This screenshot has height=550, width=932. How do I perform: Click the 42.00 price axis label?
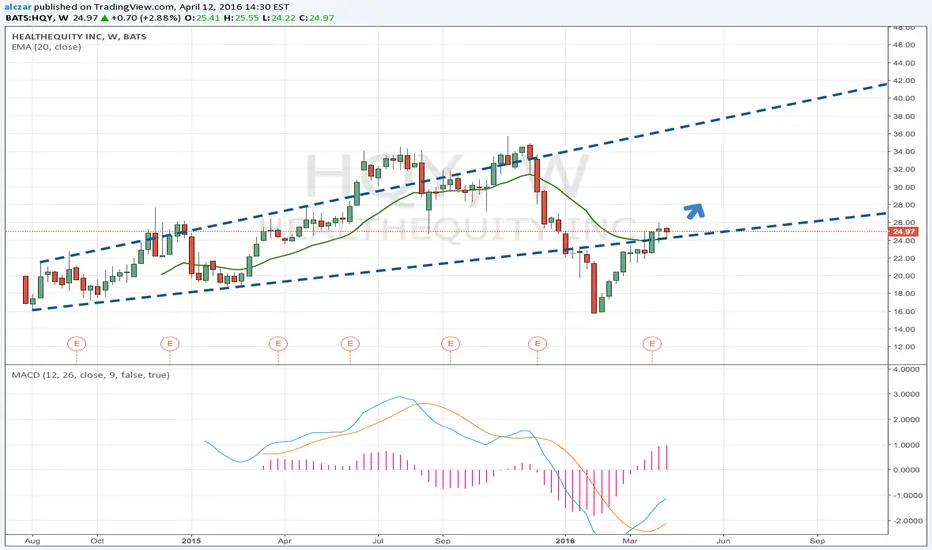[x=903, y=80]
